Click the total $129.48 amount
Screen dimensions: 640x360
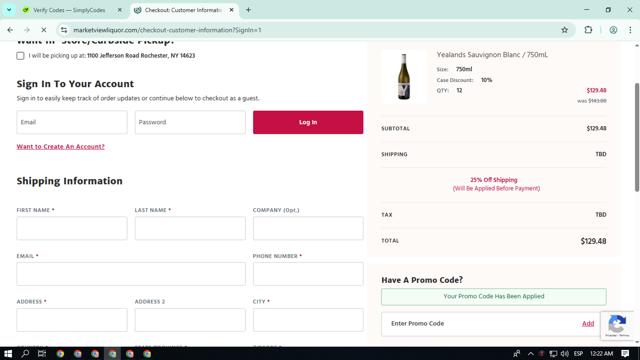[593, 241]
